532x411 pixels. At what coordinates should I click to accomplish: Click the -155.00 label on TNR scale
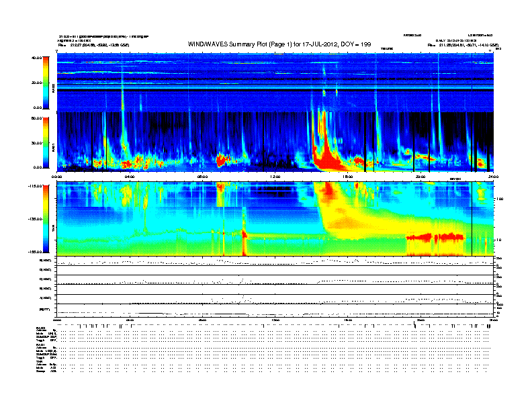click(x=36, y=252)
